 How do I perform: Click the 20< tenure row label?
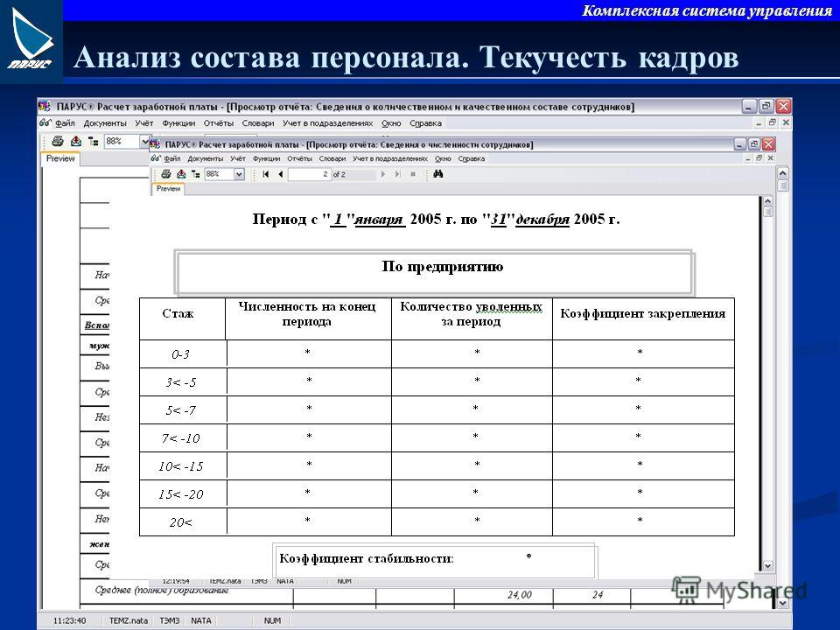pos(181,522)
